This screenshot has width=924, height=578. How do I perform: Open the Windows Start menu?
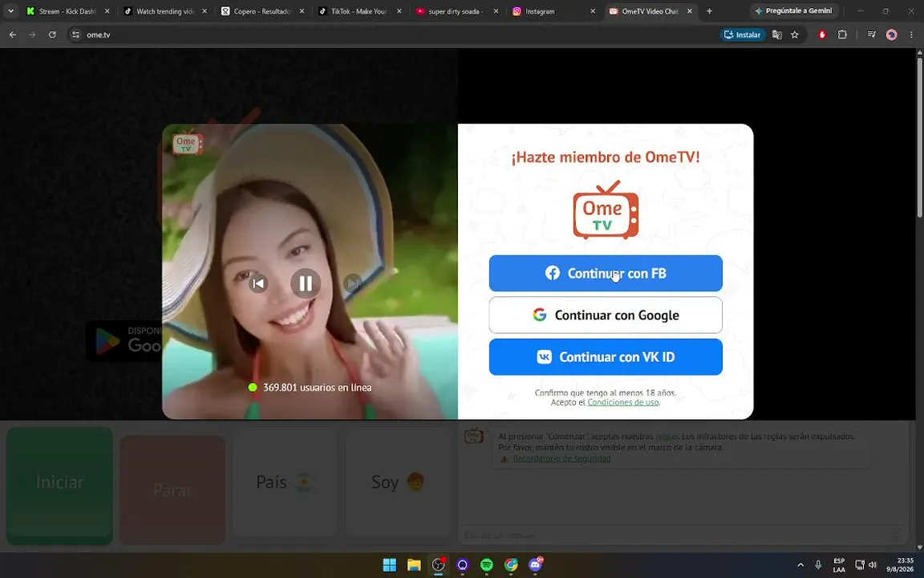(390, 565)
